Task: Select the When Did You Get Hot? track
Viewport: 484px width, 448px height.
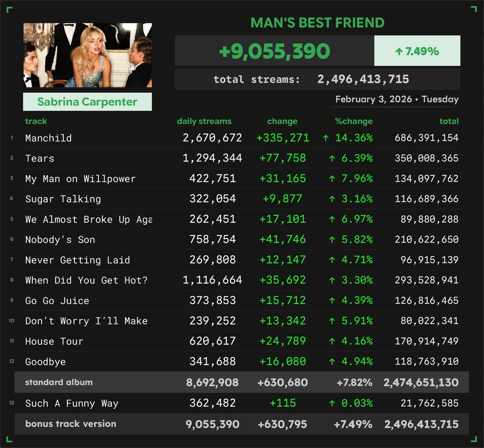Action: (86, 281)
